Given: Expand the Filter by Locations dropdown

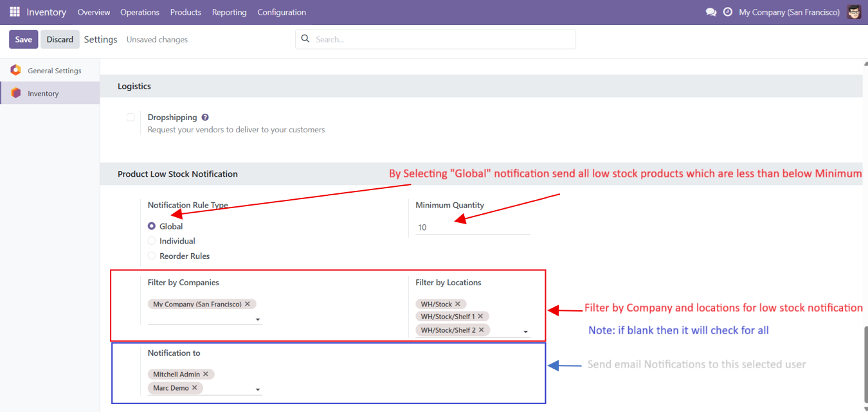Looking at the screenshot, I should click(x=525, y=331).
